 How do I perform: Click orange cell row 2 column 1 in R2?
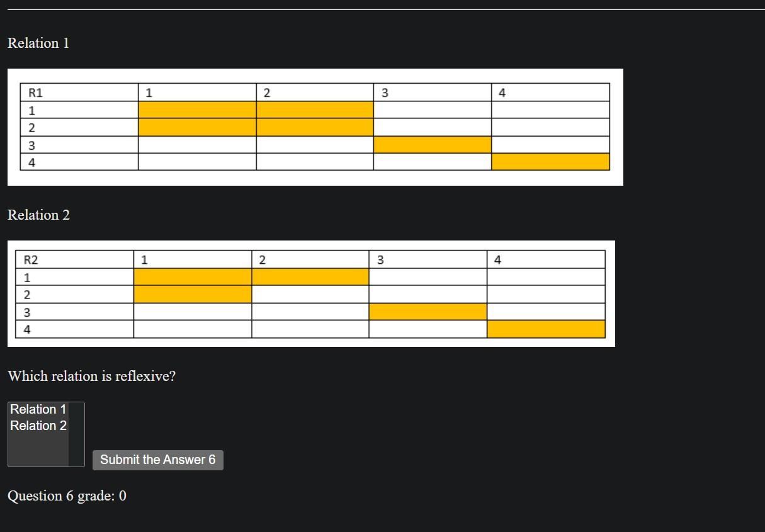click(193, 294)
